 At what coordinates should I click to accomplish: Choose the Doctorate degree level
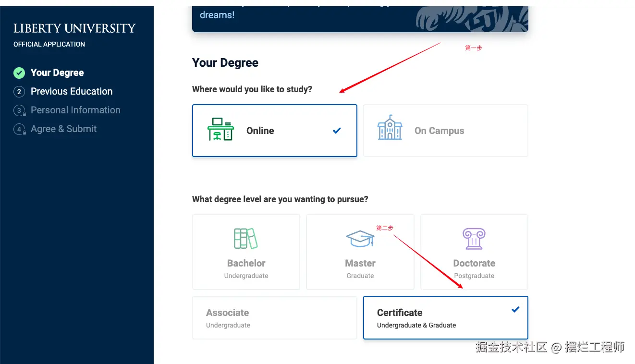click(x=474, y=252)
